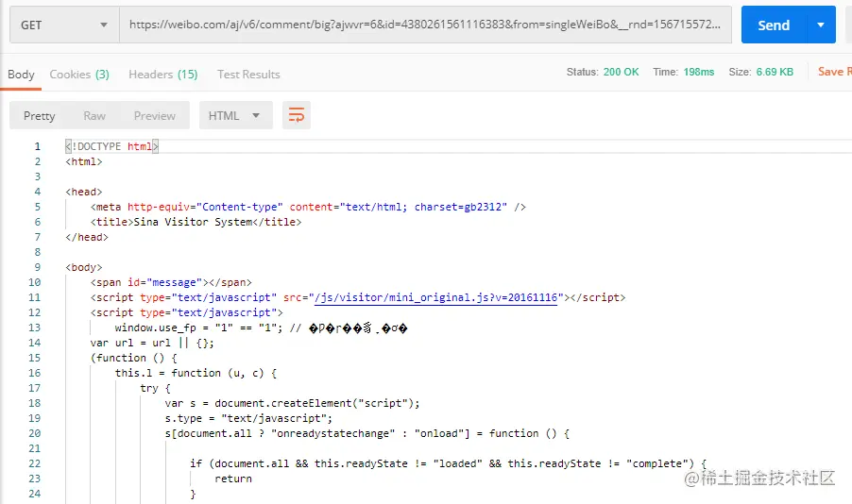This screenshot has width=852, height=504.
Task: Click line number 24 in gutter
Action: [x=34, y=494]
